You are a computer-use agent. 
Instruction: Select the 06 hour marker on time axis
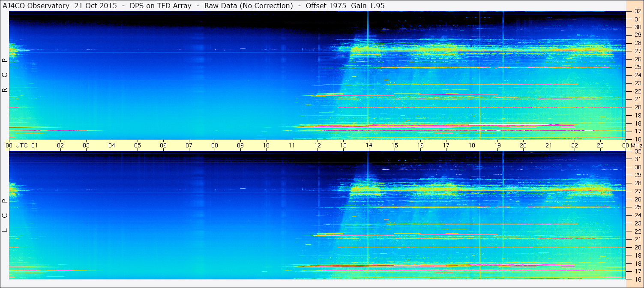[163, 145]
